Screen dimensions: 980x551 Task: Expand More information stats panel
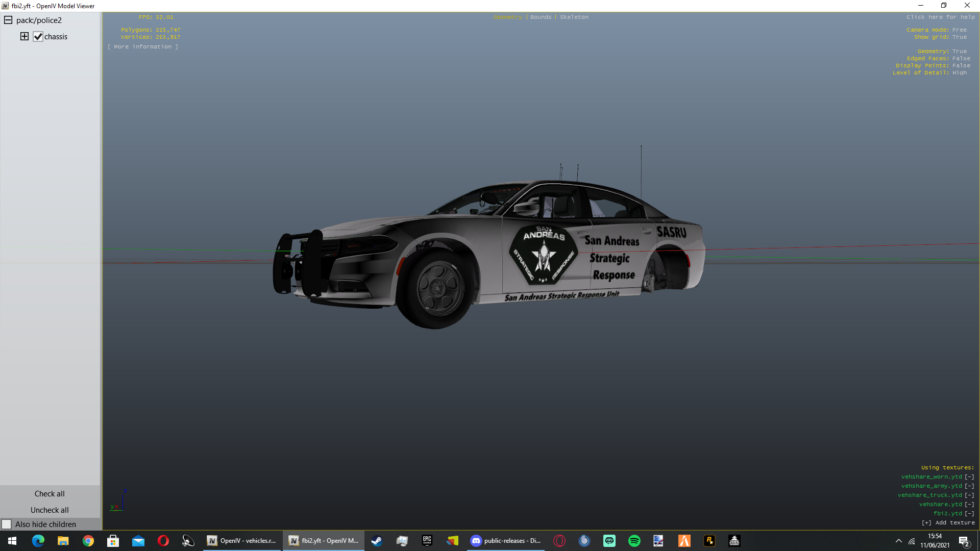[142, 46]
